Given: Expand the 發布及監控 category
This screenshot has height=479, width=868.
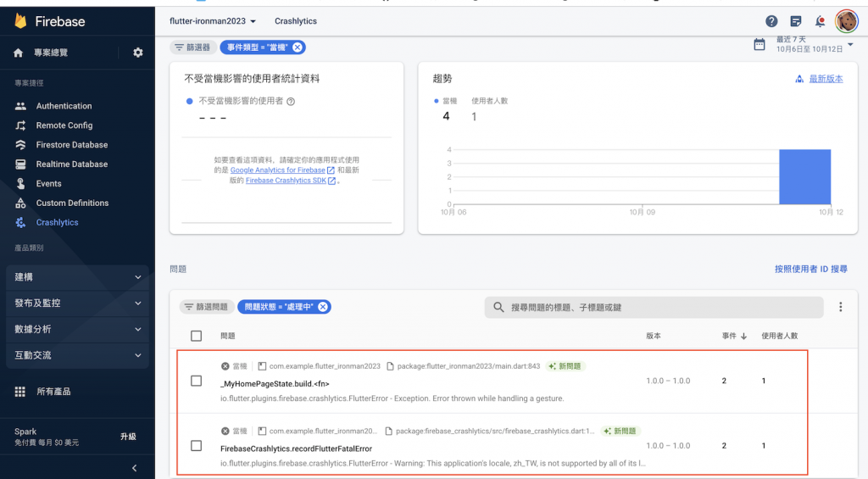Looking at the screenshot, I should click(x=77, y=303).
